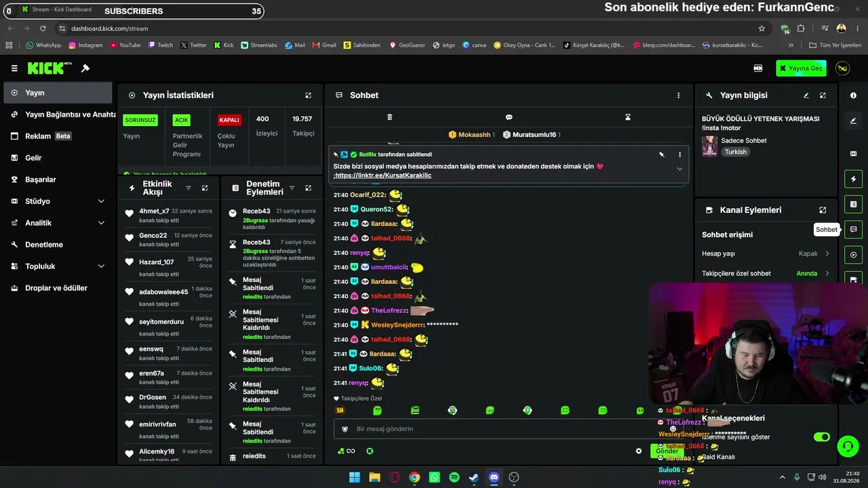The height and width of the screenshot is (488, 868).
Task: Click the Yayına Geç button
Action: coord(801,68)
